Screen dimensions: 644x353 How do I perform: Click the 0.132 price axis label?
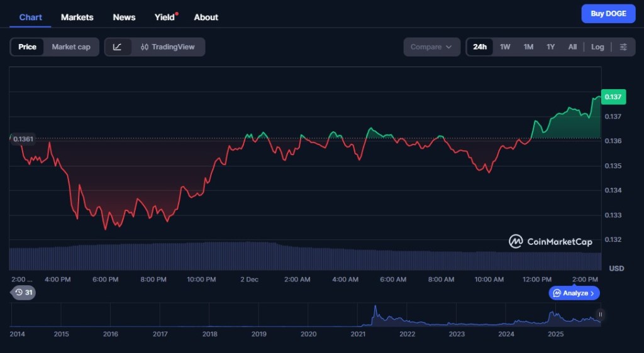tap(613, 239)
